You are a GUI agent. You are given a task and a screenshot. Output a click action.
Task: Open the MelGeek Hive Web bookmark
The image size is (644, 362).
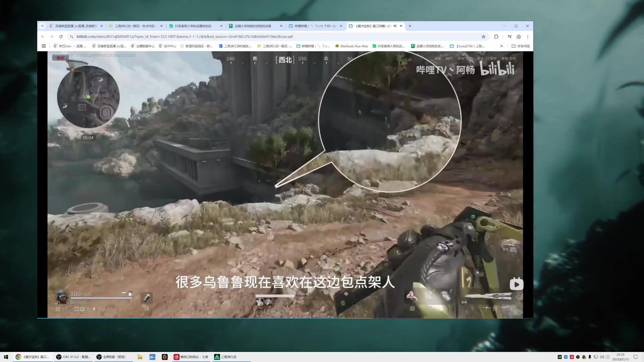[352, 46]
